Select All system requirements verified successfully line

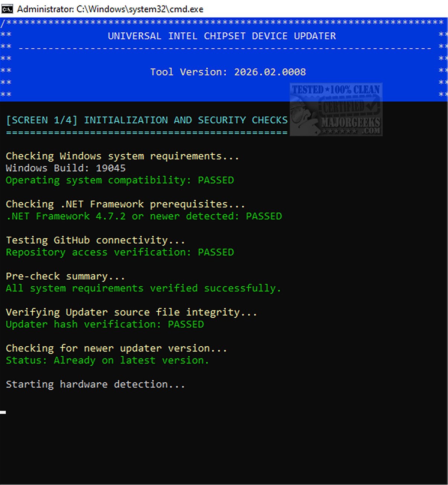click(144, 288)
